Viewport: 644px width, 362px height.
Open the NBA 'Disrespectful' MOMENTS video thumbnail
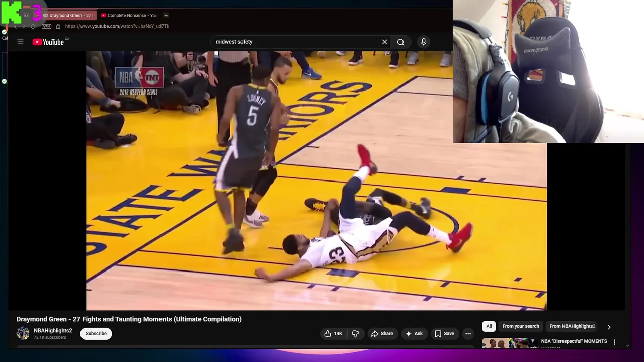click(509, 343)
